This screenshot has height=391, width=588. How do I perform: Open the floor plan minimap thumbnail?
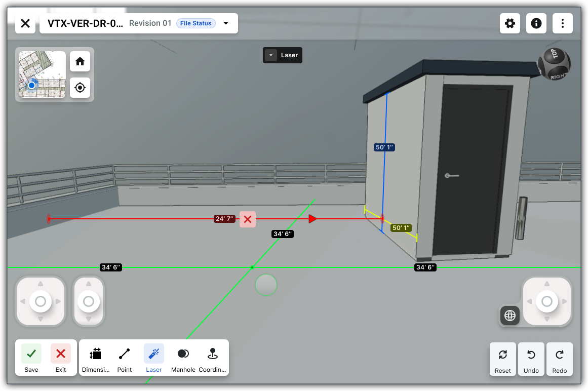[x=42, y=74]
